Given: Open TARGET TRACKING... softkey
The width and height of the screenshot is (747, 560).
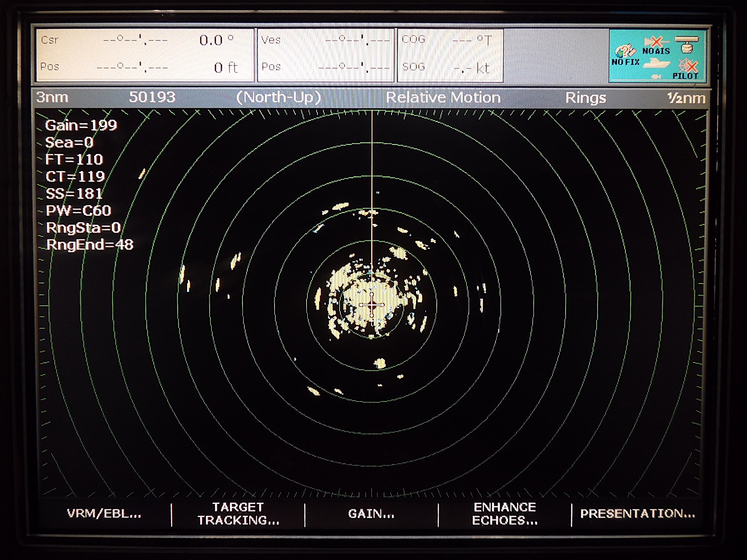Looking at the screenshot, I should point(238,514).
